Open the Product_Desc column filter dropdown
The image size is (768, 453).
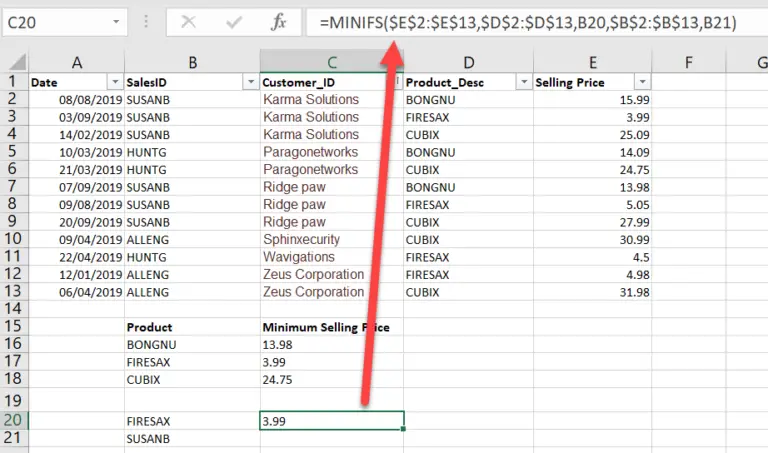(524, 82)
